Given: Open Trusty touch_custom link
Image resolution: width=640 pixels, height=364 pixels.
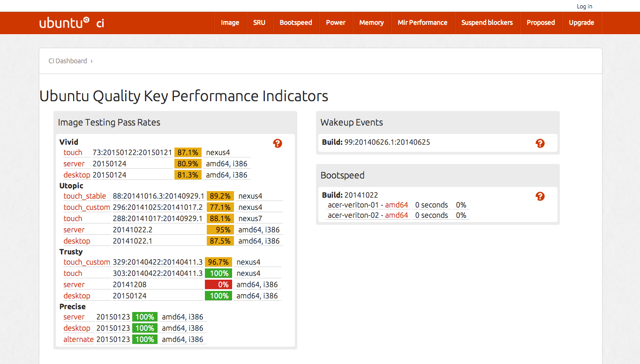Looking at the screenshot, I should [x=87, y=262].
